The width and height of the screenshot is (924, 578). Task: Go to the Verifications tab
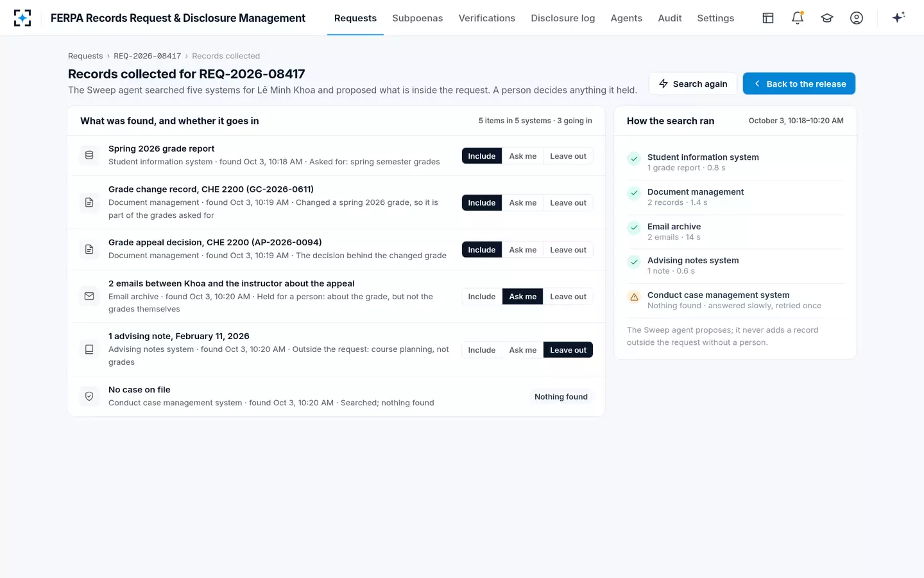point(487,18)
